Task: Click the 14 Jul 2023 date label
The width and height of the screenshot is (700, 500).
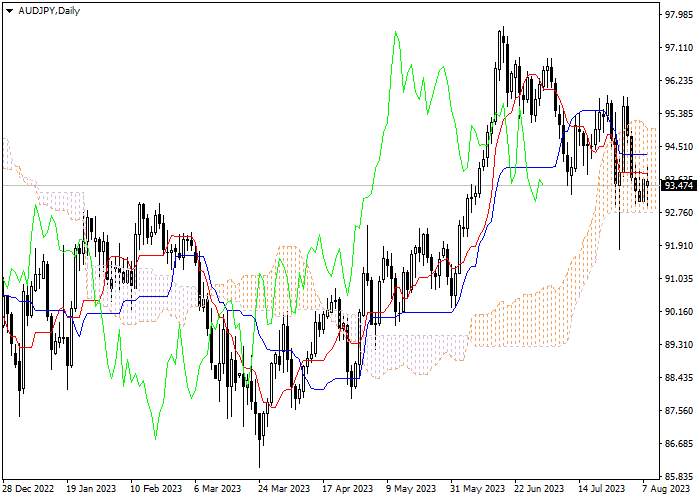Action: point(601,489)
